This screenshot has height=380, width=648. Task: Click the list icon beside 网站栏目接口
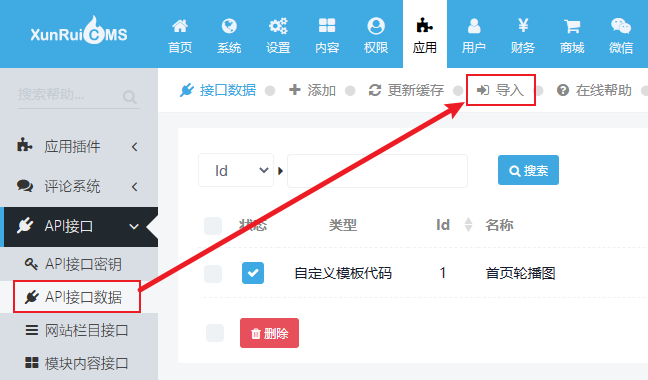[x=32, y=330]
